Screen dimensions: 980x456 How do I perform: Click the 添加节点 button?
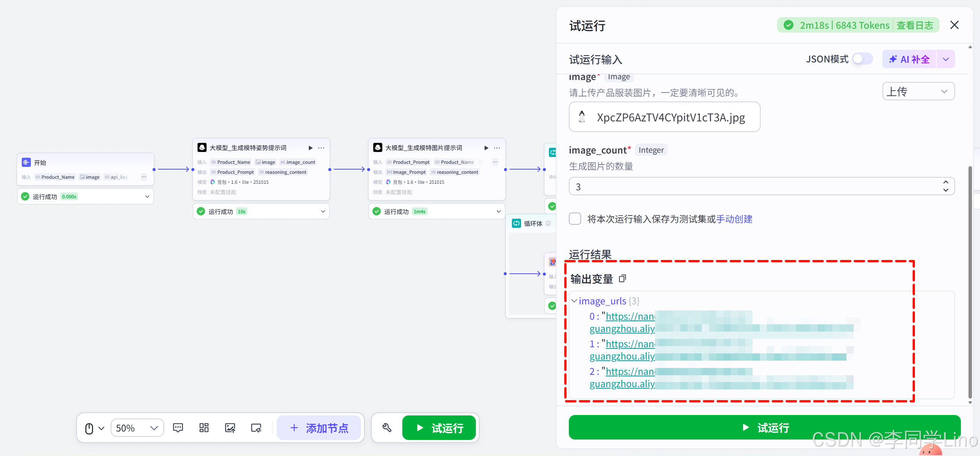click(319, 428)
